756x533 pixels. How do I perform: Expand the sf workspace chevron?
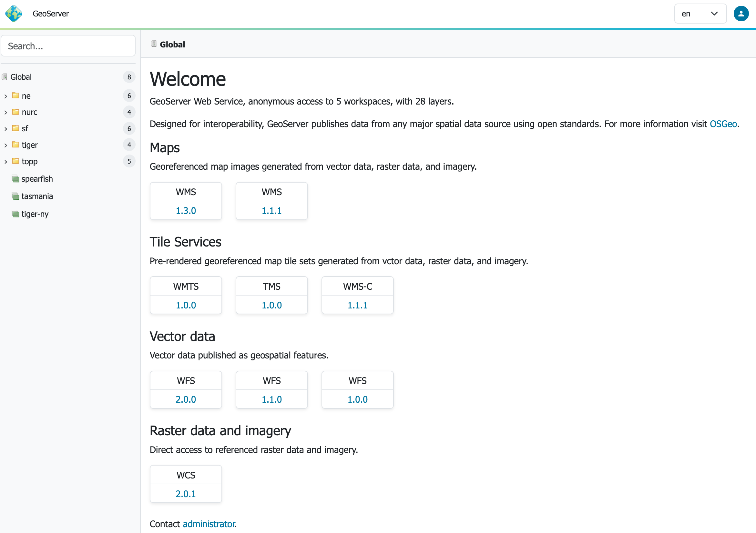pos(5,129)
